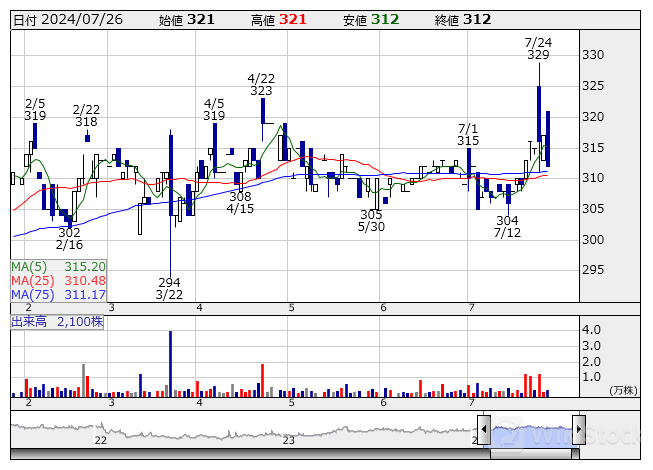
Task: Click the overview chart near year 22
Action: click(x=100, y=432)
